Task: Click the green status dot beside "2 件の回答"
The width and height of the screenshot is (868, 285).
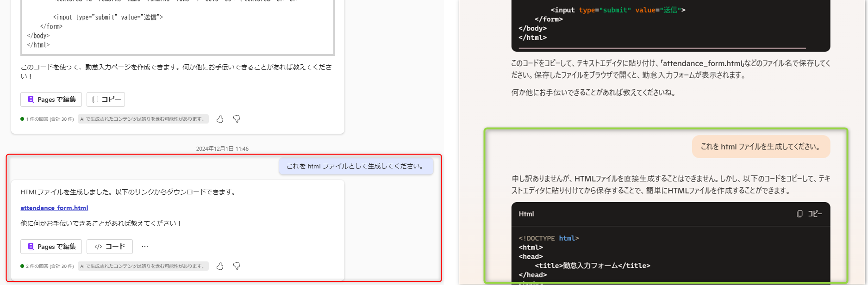Action: pos(22,266)
